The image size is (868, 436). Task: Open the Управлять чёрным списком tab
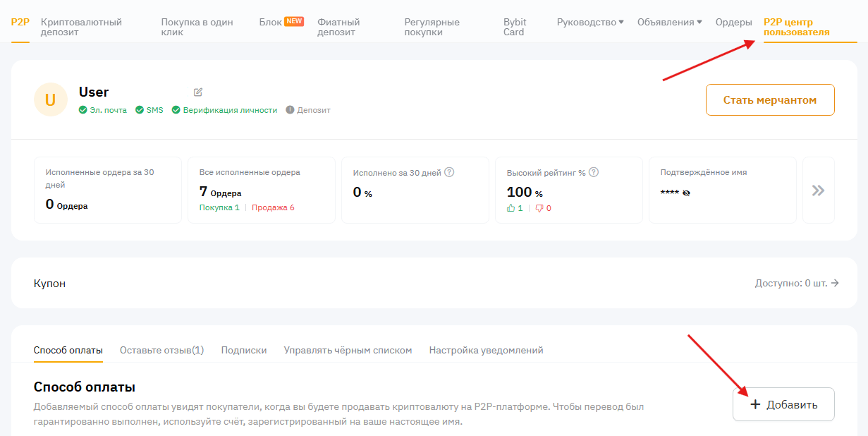pyautogui.click(x=348, y=350)
